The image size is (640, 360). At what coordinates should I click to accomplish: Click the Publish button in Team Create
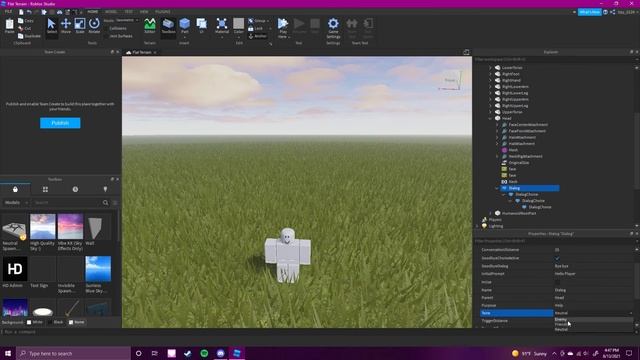pyautogui.click(x=60, y=123)
